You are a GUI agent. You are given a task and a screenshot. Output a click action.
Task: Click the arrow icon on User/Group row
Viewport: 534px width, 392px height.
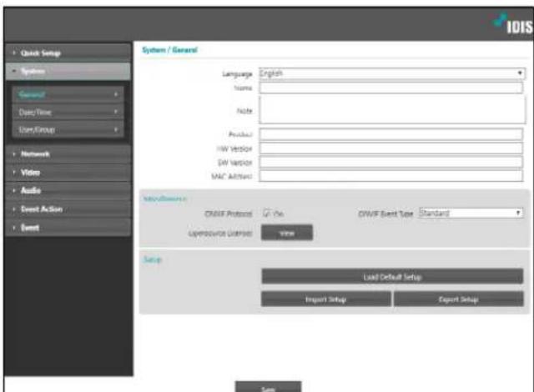pyautogui.click(x=116, y=129)
